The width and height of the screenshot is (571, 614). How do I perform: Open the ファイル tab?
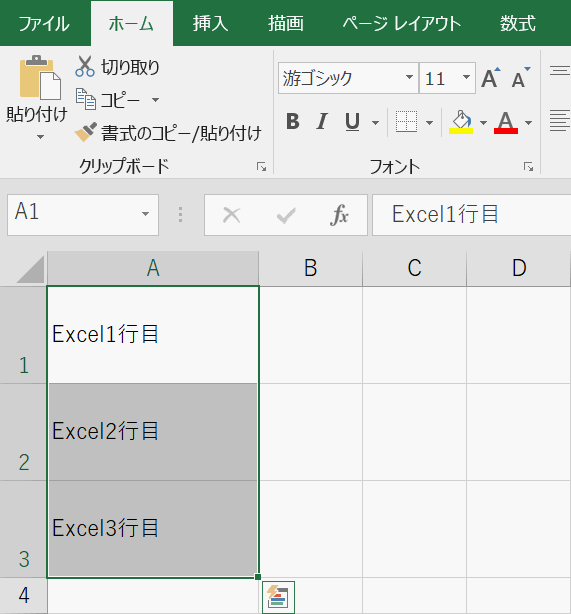pyautogui.click(x=44, y=23)
